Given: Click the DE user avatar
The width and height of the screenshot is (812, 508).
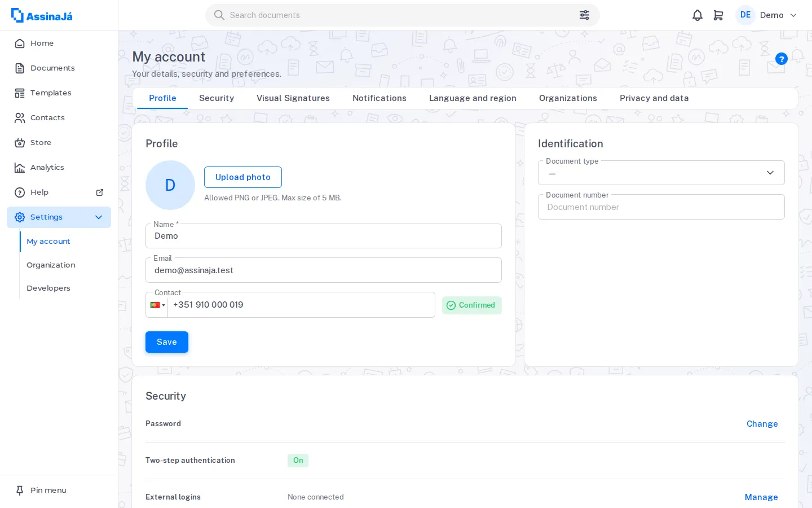Looking at the screenshot, I should click(745, 15).
